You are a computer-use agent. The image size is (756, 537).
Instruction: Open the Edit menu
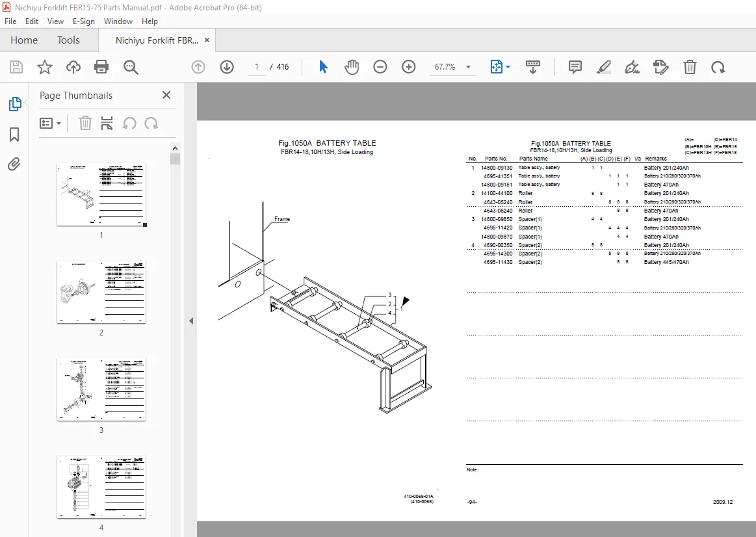click(32, 21)
